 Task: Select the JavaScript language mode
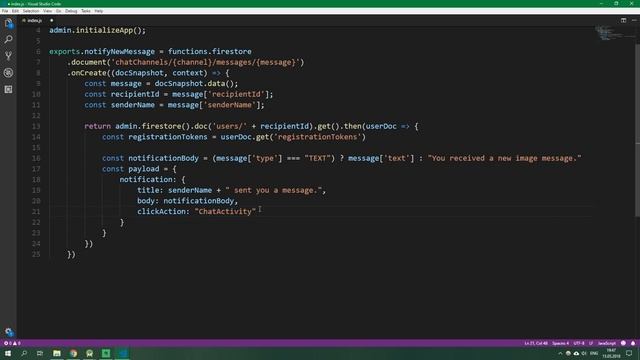[607, 343]
